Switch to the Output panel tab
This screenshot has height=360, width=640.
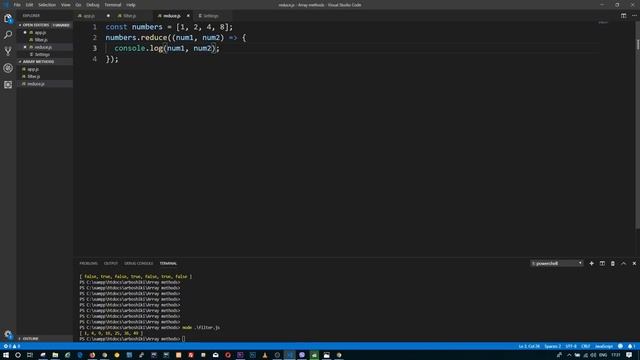click(111, 263)
